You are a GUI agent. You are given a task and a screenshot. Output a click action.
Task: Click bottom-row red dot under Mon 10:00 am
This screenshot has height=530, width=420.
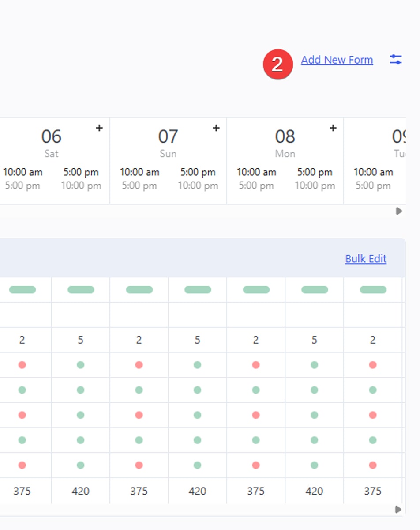(256, 465)
